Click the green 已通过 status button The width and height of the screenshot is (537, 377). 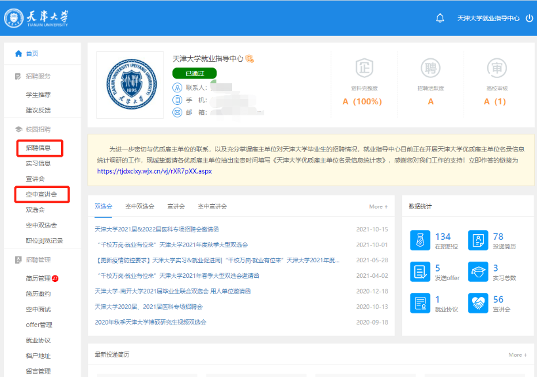pos(194,73)
